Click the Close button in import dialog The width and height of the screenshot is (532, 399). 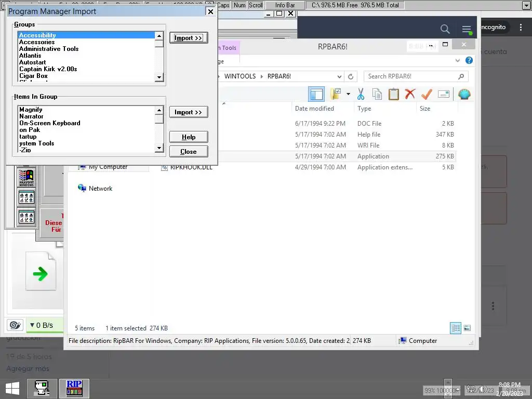pyautogui.click(x=189, y=151)
